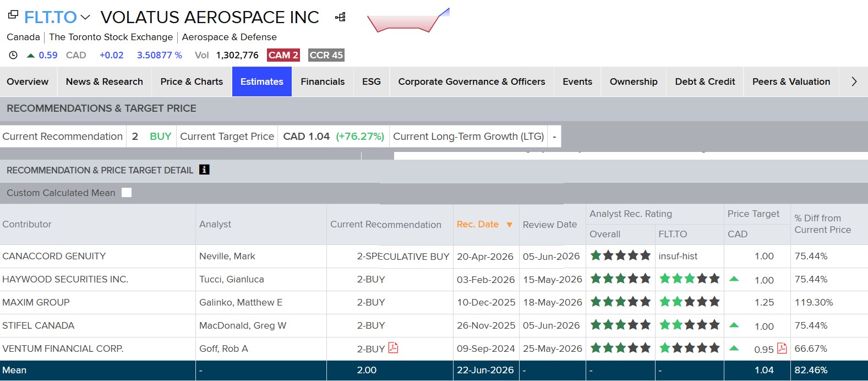The height and width of the screenshot is (381, 868).
Task: Click the Aerospace & Defense industry text
Action: (230, 37)
